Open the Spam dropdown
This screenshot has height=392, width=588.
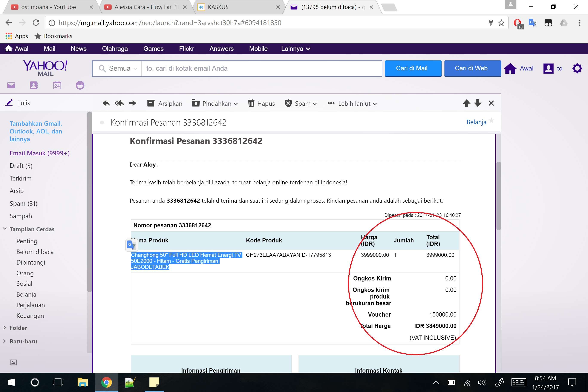[x=301, y=103]
